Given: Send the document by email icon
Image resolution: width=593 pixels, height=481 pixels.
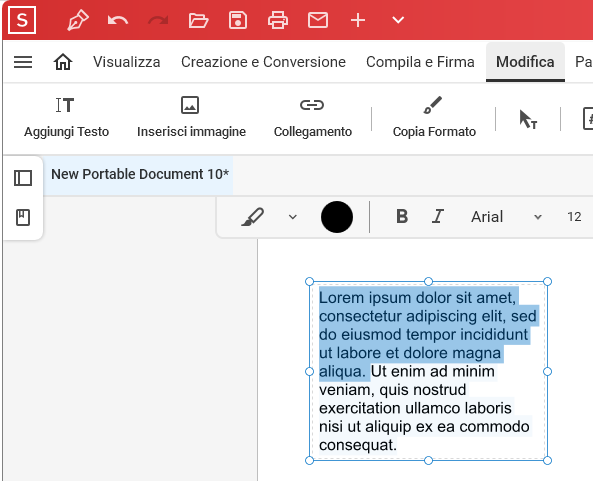Looking at the screenshot, I should [318, 20].
